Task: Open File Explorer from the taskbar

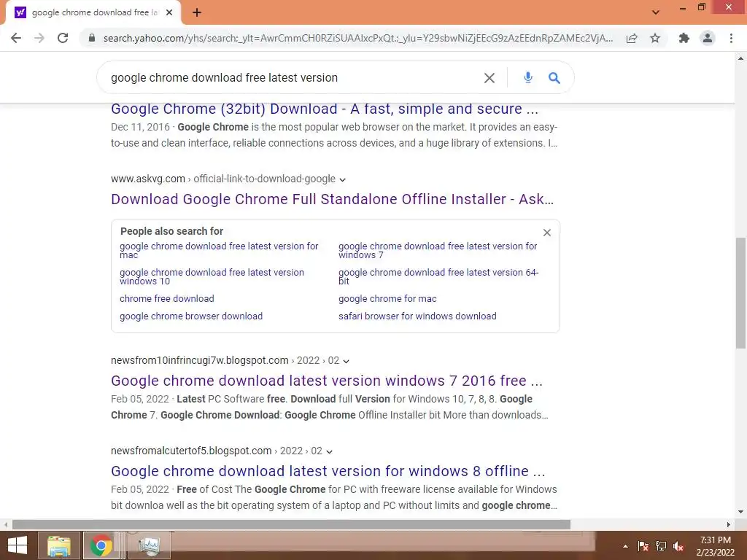Action: tap(59, 545)
